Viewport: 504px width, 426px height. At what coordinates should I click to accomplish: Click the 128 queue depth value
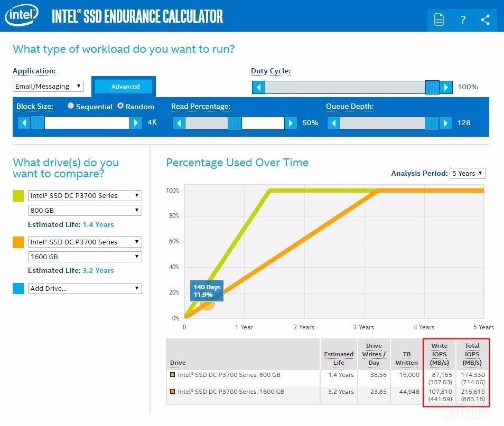point(464,122)
